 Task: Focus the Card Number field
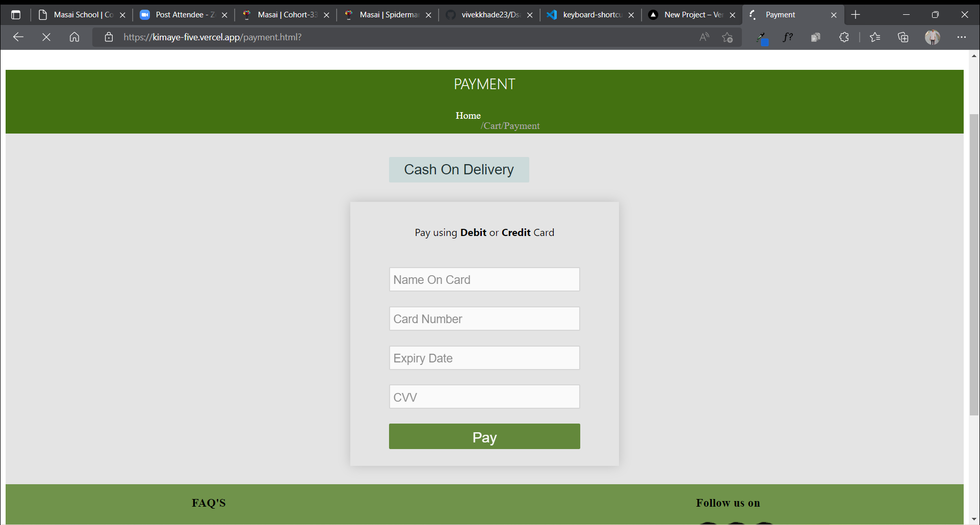point(484,319)
